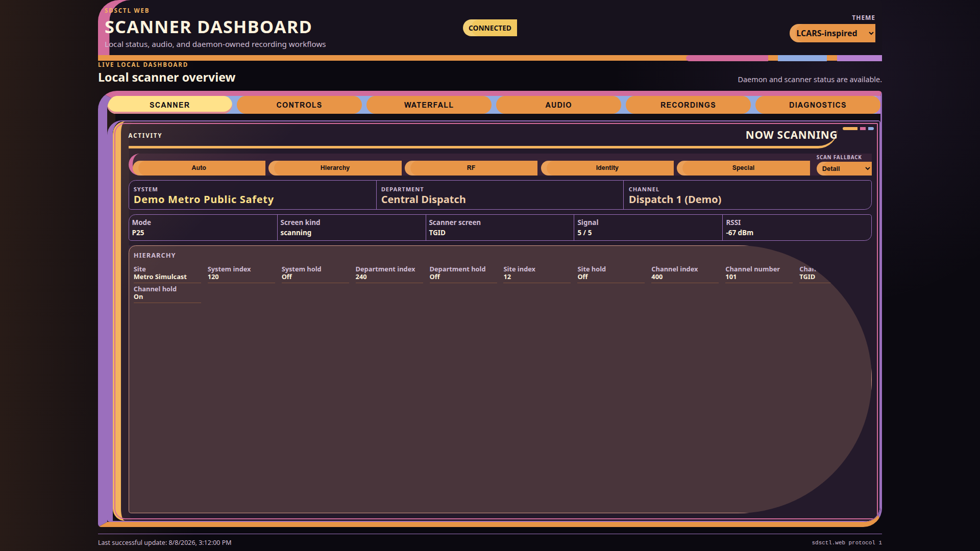The width and height of the screenshot is (980, 551).
Task: Select the Auto activity view button
Action: [199, 168]
